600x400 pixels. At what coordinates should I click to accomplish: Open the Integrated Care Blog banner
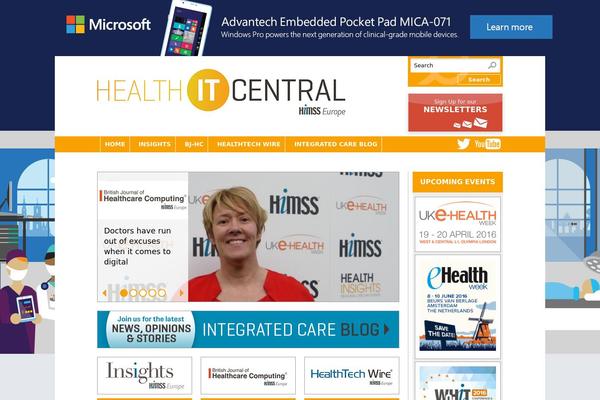click(x=248, y=329)
